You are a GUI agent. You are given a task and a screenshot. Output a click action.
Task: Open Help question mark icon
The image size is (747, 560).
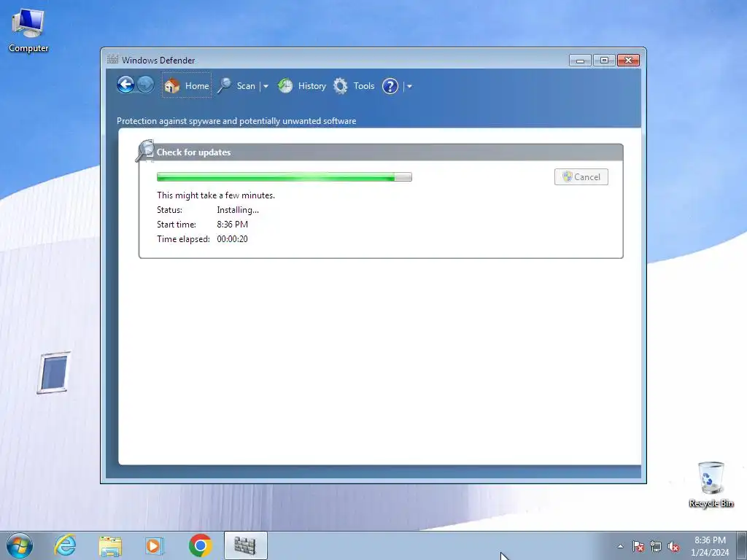390,86
